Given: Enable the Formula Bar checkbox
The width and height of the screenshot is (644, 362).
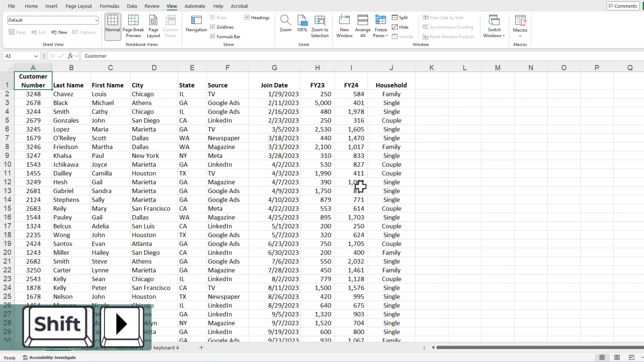Looking at the screenshot, I should (212, 36).
